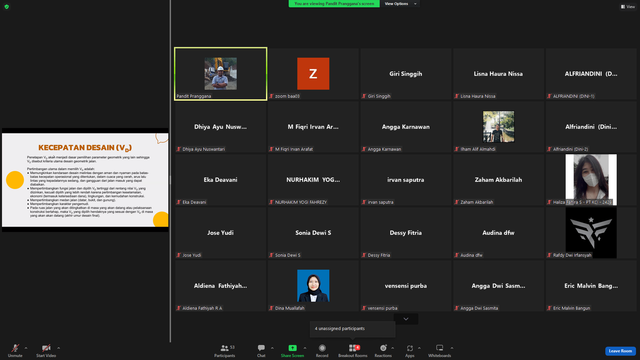The height and width of the screenshot is (360, 640).
Task: Expand arrow next to Whiteboards
Action: [x=452, y=348]
